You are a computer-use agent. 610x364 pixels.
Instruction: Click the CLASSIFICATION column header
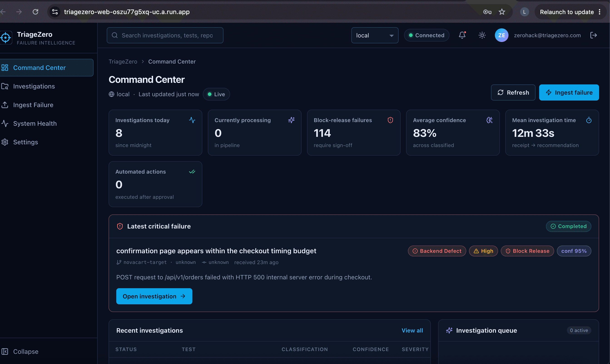coord(305,349)
